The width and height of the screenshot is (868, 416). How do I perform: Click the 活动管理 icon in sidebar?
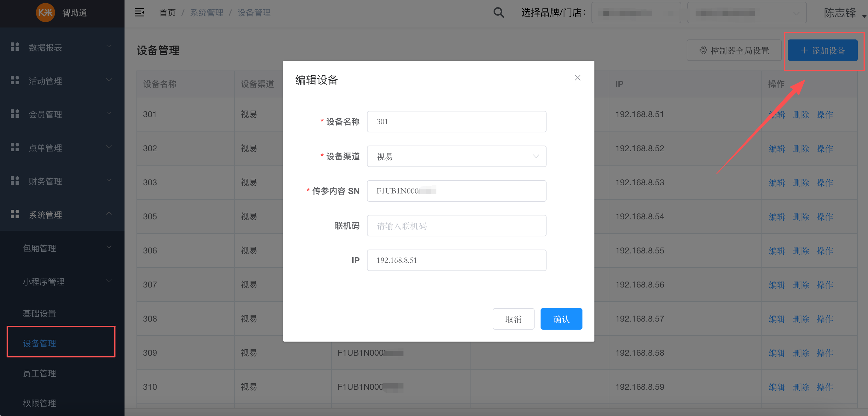pos(15,80)
